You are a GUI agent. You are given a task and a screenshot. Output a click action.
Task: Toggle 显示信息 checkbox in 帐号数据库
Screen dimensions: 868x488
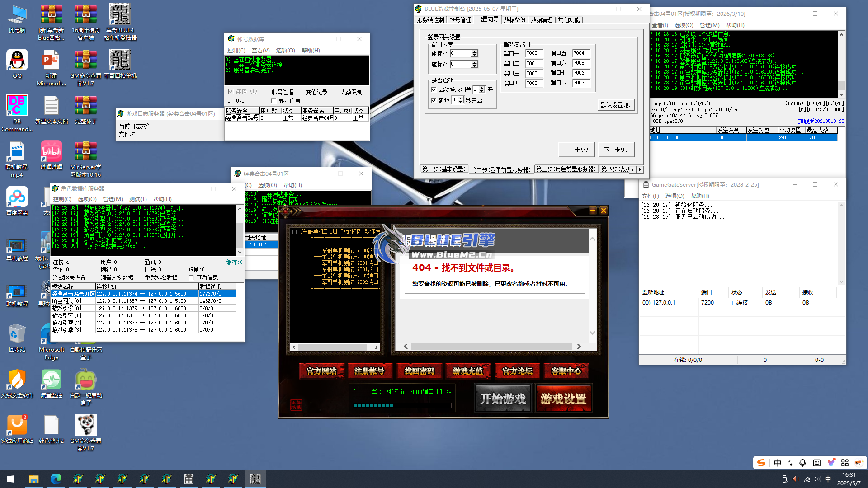coord(273,101)
